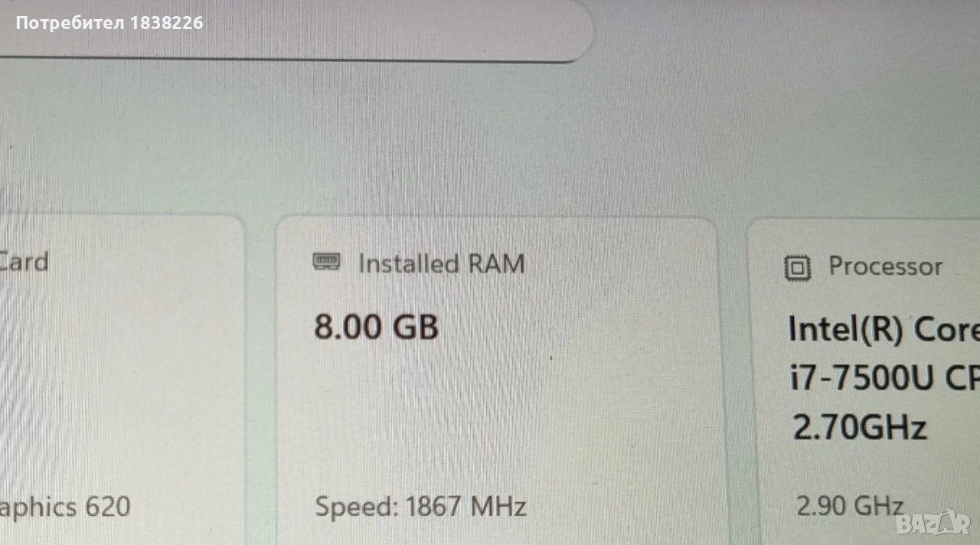
Task: Focus the search box at the top
Action: pyautogui.click(x=296, y=29)
